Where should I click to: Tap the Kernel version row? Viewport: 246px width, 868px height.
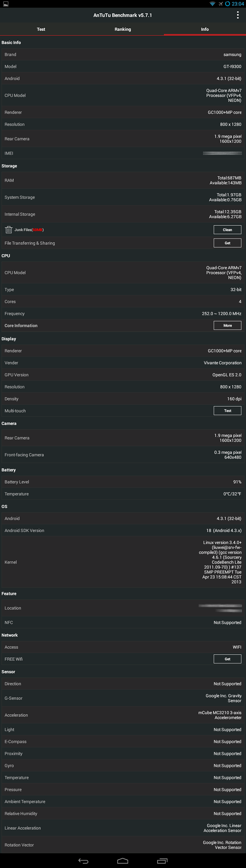[123, 562]
